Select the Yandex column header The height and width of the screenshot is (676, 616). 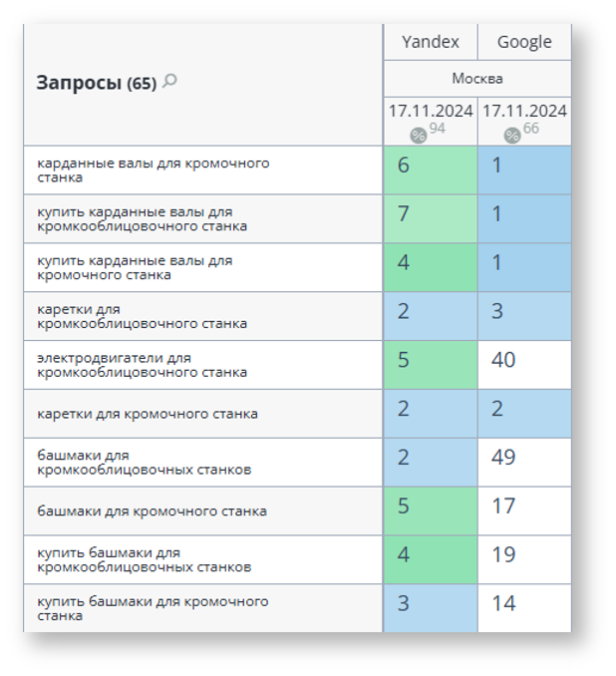tap(431, 42)
